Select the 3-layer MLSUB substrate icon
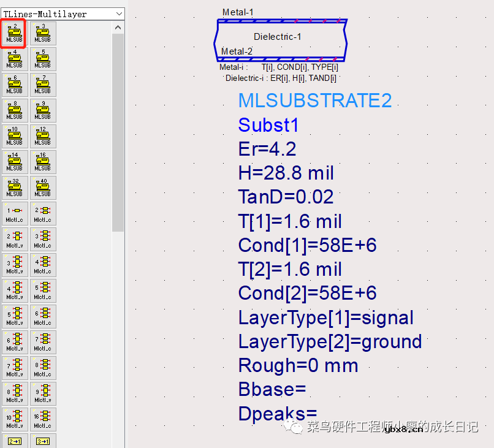 coord(42,33)
